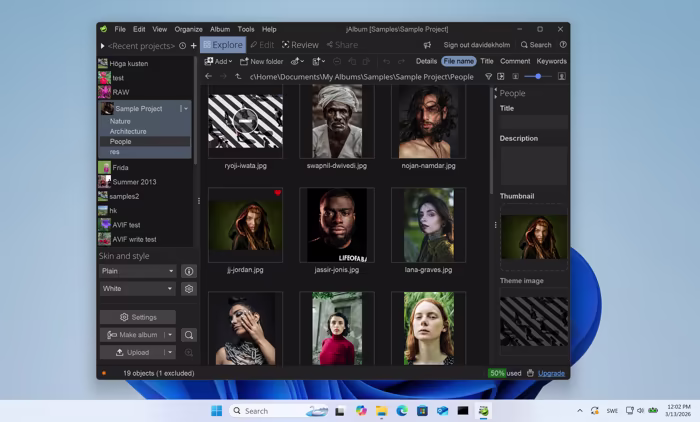Viewport: 700px width, 422px height.
Task: Open style settings gear beside White
Action: [x=188, y=289]
